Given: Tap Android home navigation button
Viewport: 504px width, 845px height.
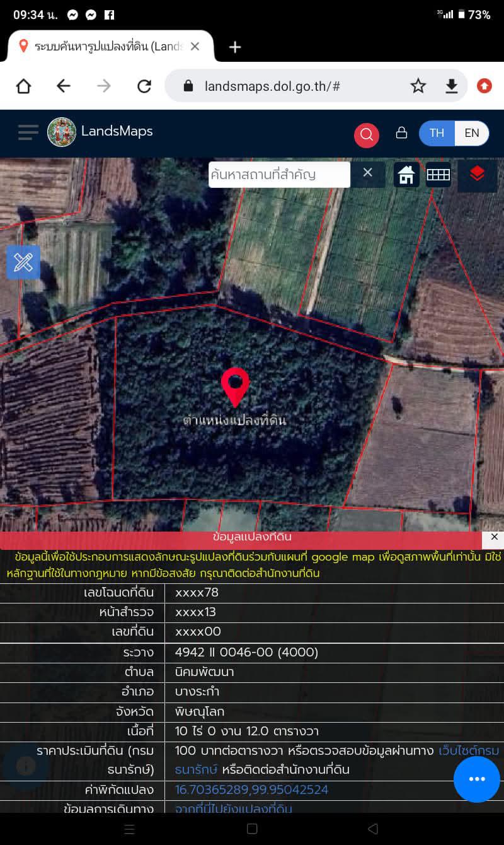Looking at the screenshot, I should (252, 829).
